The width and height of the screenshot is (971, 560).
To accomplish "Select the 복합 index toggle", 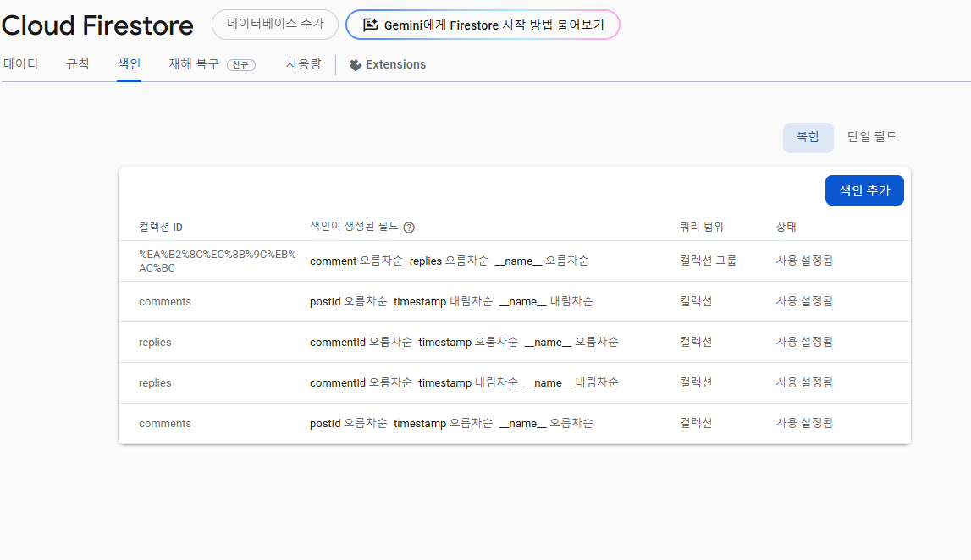I will pyautogui.click(x=808, y=137).
